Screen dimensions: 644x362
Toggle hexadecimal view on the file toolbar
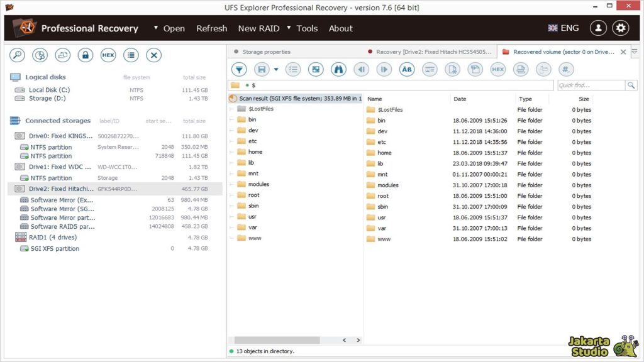(497, 69)
